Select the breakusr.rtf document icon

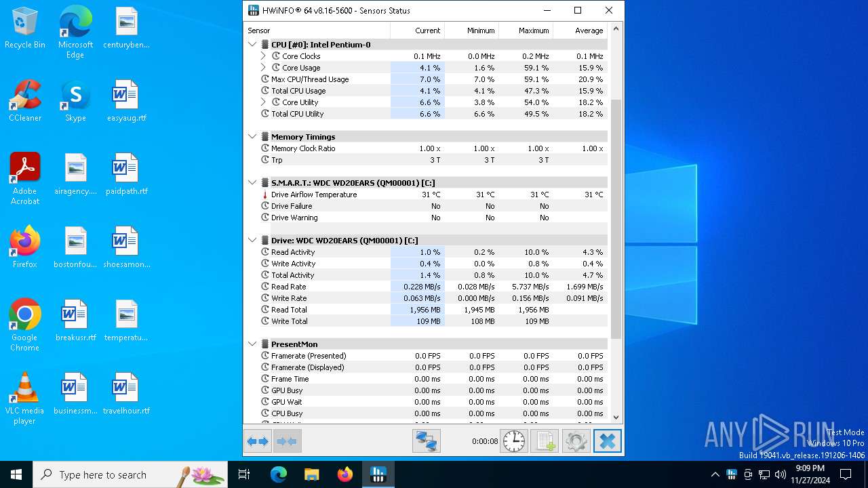click(75, 321)
